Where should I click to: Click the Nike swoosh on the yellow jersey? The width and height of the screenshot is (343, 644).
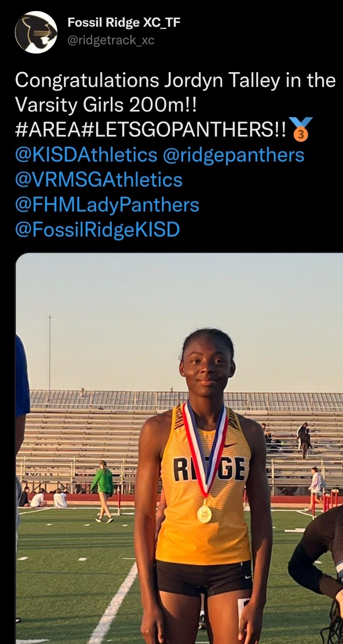(230, 447)
